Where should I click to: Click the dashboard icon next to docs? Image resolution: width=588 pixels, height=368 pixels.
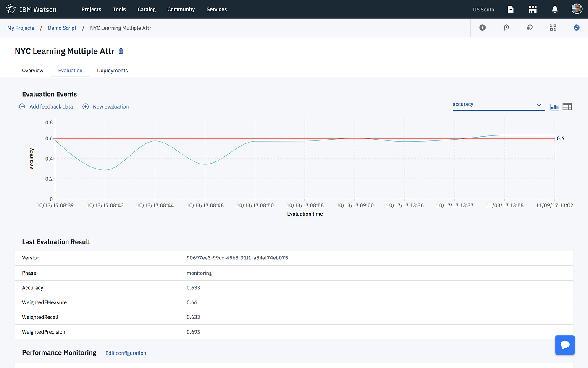(533, 9)
